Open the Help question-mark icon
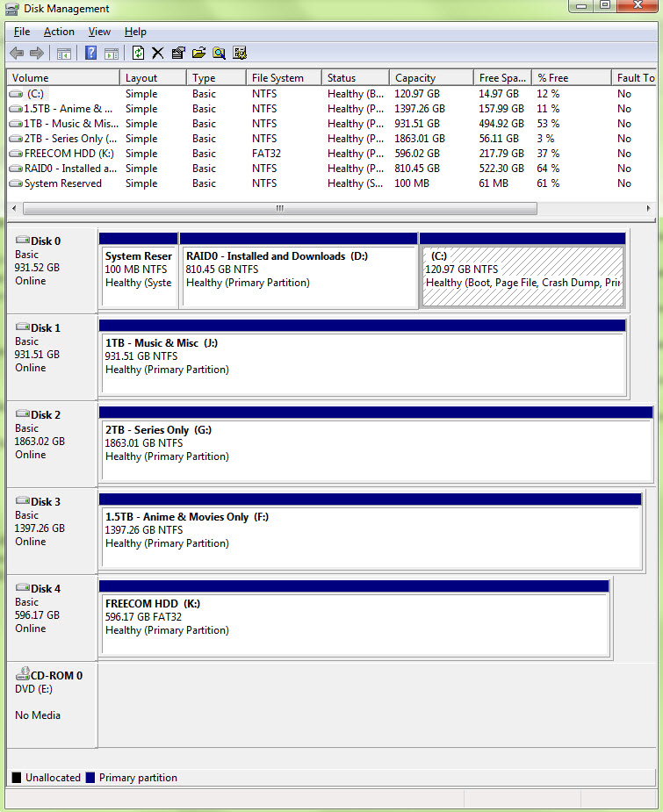This screenshot has height=812, width=663. point(90,53)
